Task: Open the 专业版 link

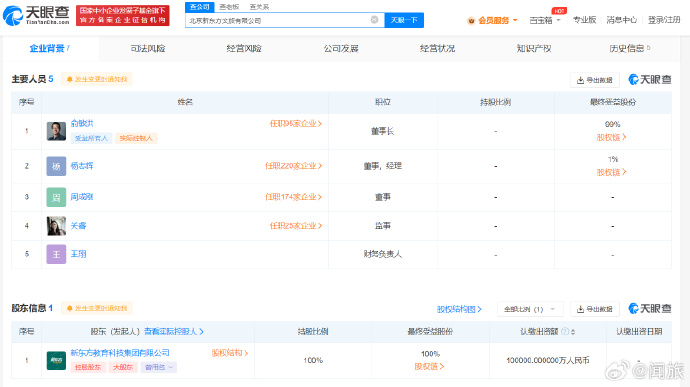Action: point(584,20)
